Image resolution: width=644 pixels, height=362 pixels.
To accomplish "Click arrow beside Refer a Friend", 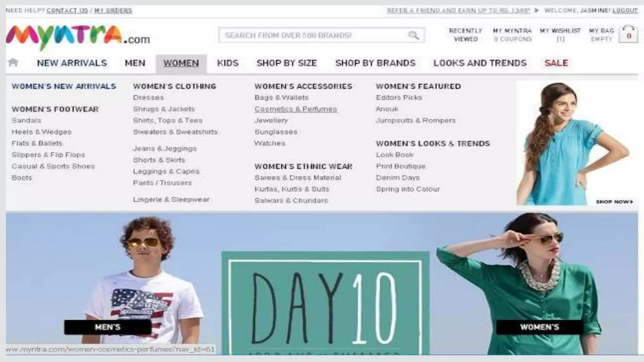I will pos(536,10).
